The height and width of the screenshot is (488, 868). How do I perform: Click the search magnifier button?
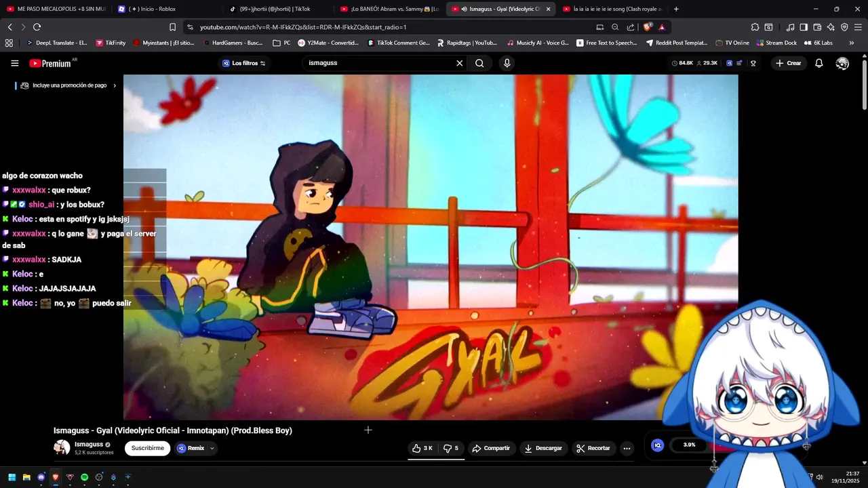pos(479,63)
